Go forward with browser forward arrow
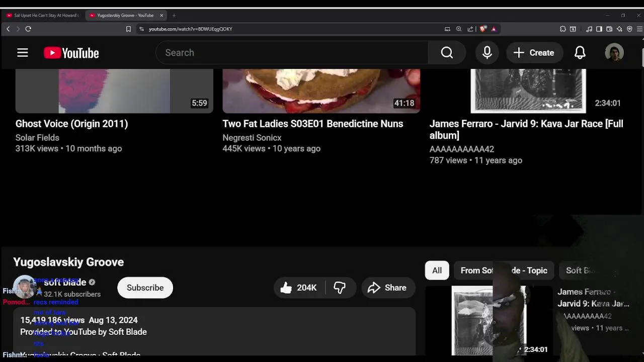Image resolution: width=644 pixels, height=362 pixels. click(18, 29)
